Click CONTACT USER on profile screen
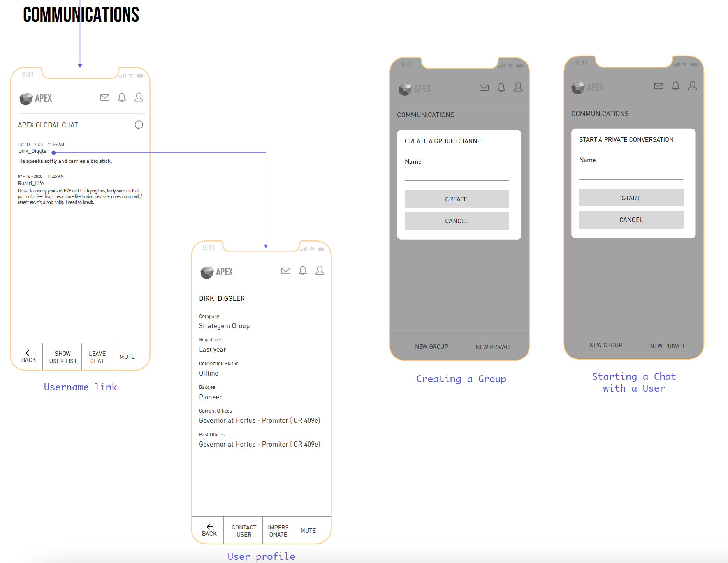 pyautogui.click(x=244, y=531)
